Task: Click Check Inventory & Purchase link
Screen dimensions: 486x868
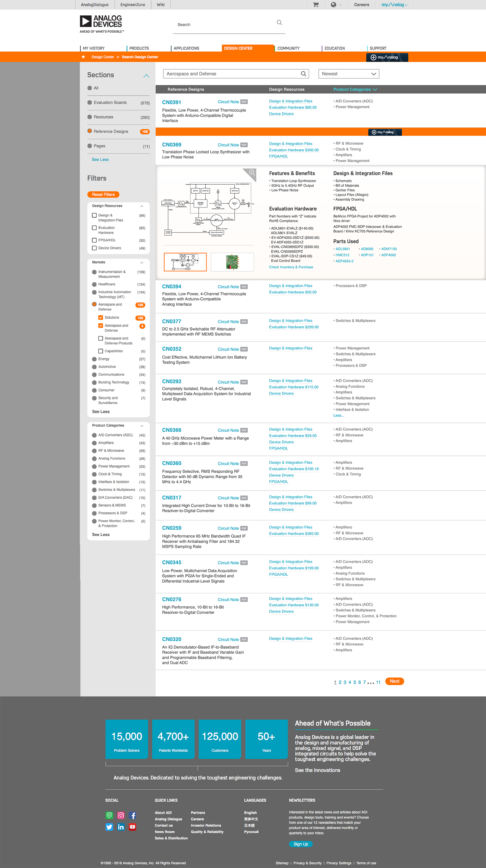Action: pos(291,267)
